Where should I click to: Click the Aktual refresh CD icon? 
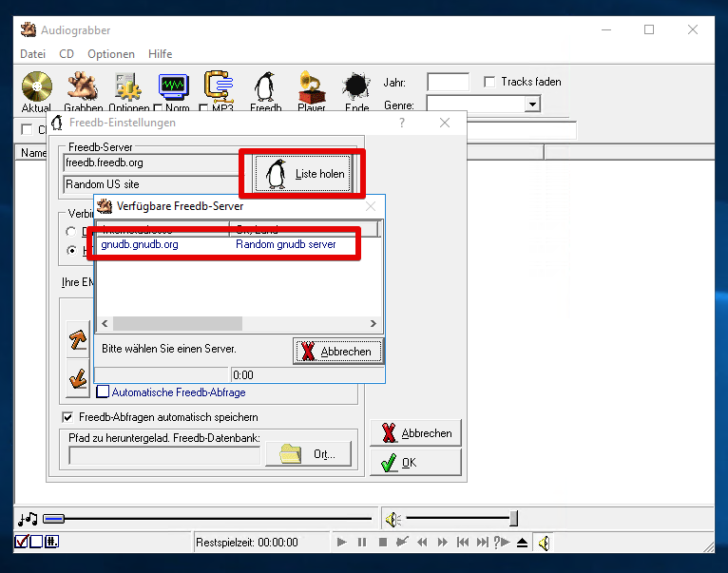pyautogui.click(x=37, y=86)
